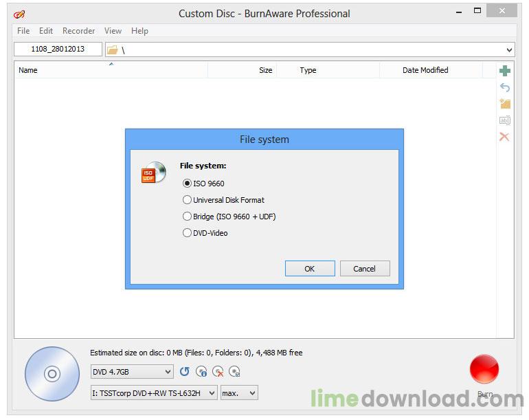Expand the folder path dropdown arrow
529x420 pixels.
pyautogui.click(x=509, y=50)
